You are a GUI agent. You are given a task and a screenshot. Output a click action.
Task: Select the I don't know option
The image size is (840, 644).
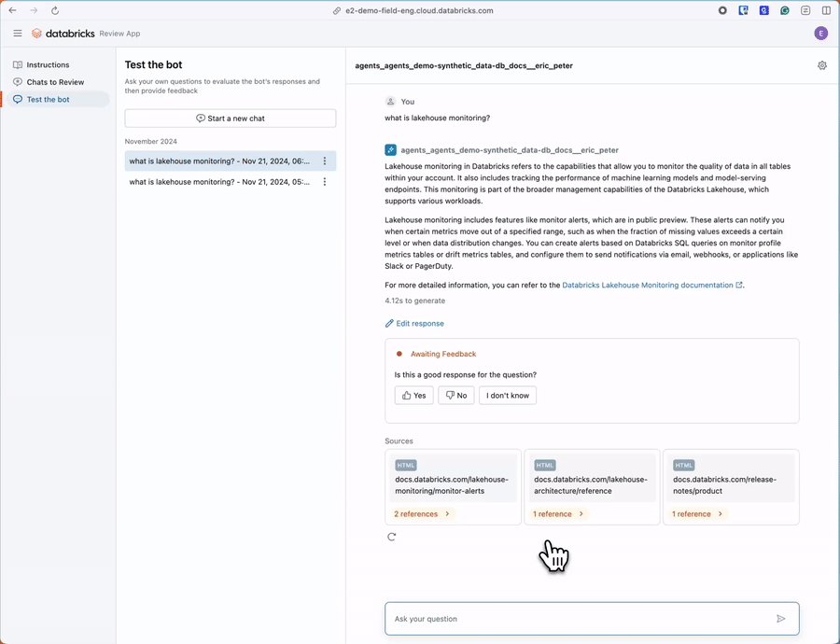click(x=508, y=396)
